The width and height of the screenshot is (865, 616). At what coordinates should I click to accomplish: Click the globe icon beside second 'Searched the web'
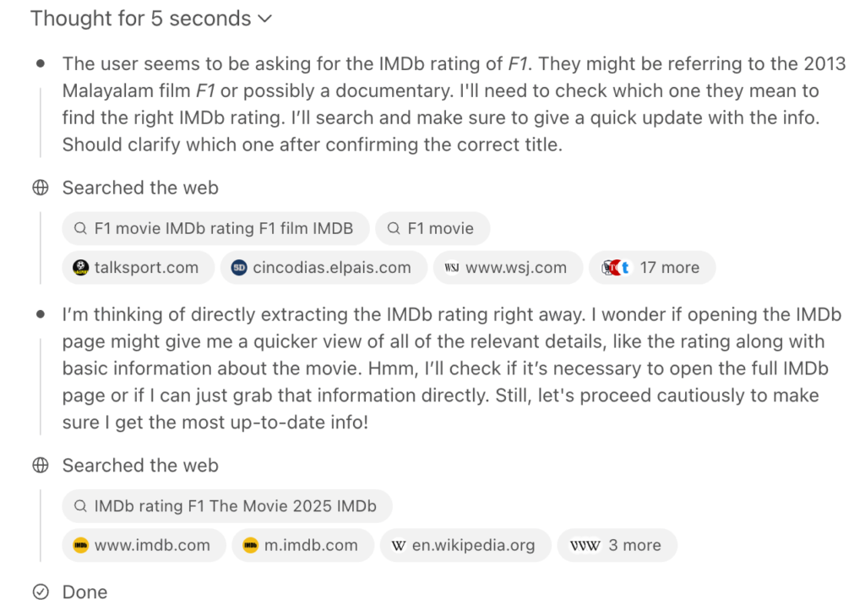coord(41,466)
